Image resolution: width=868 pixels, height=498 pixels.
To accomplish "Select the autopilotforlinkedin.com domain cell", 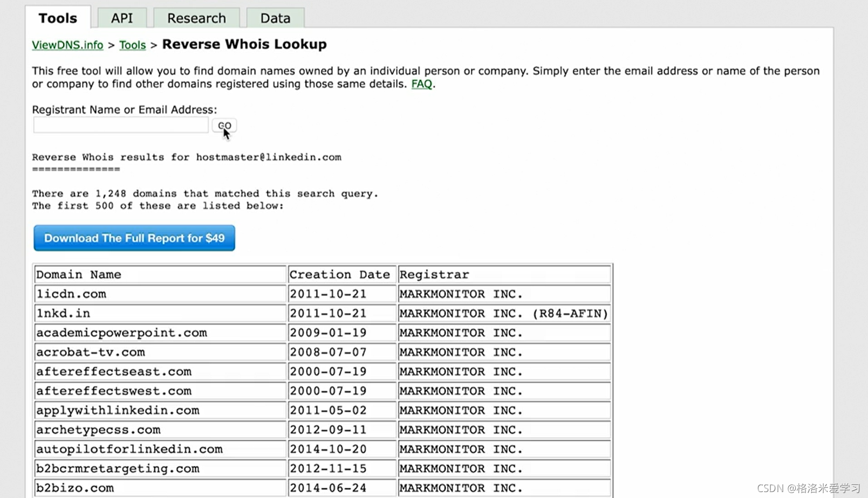I will click(160, 449).
